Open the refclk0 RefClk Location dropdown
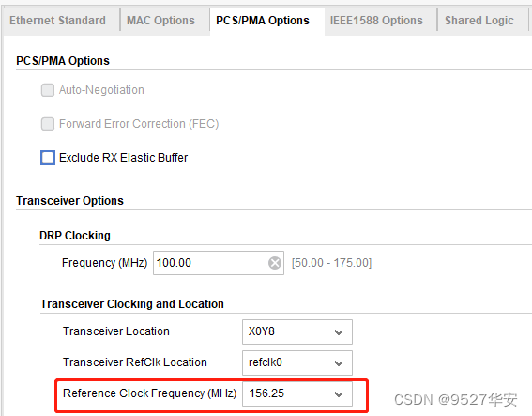532x416 pixels. [x=297, y=362]
